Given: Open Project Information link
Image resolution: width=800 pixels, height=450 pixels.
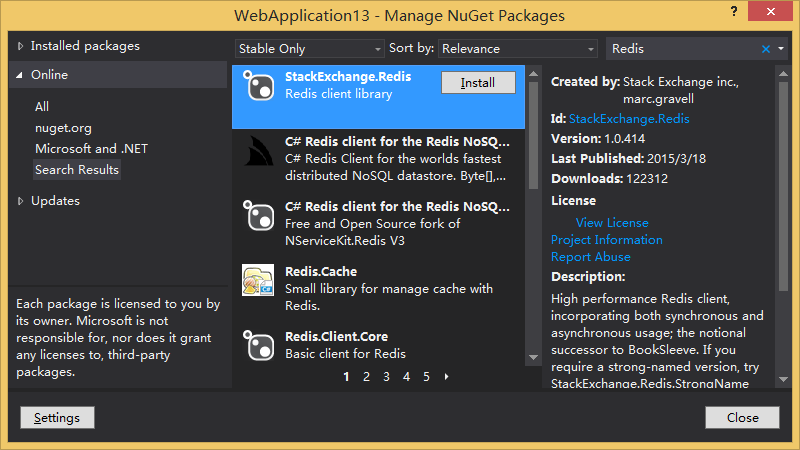Looking at the screenshot, I should pos(607,240).
